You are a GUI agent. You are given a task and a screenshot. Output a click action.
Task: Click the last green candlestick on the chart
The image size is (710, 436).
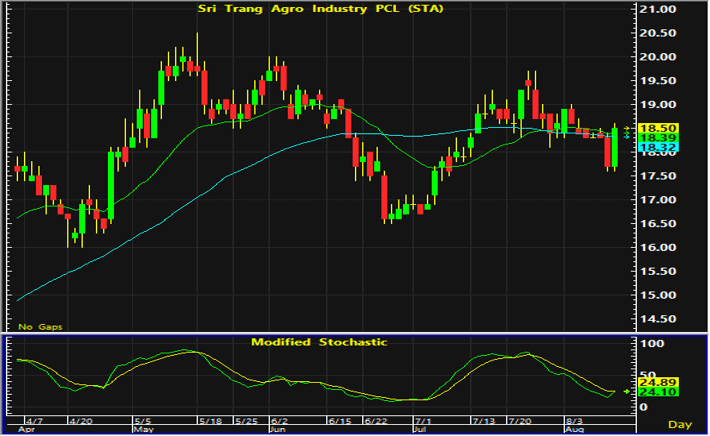(x=614, y=147)
